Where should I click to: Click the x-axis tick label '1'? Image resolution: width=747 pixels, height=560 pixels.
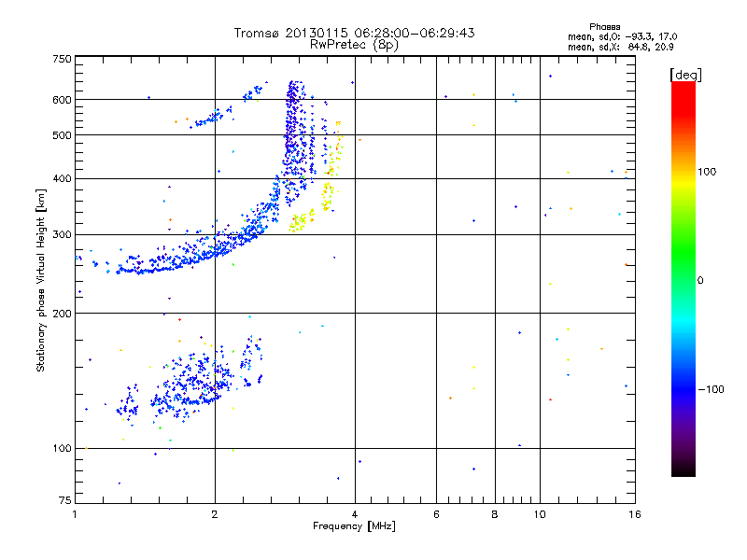click(75, 514)
